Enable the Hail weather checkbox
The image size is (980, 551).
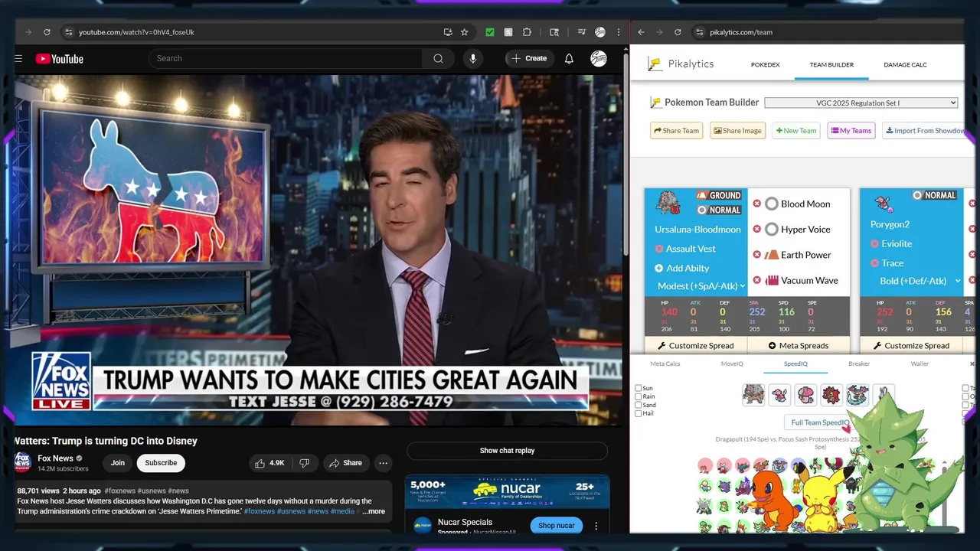(638, 413)
